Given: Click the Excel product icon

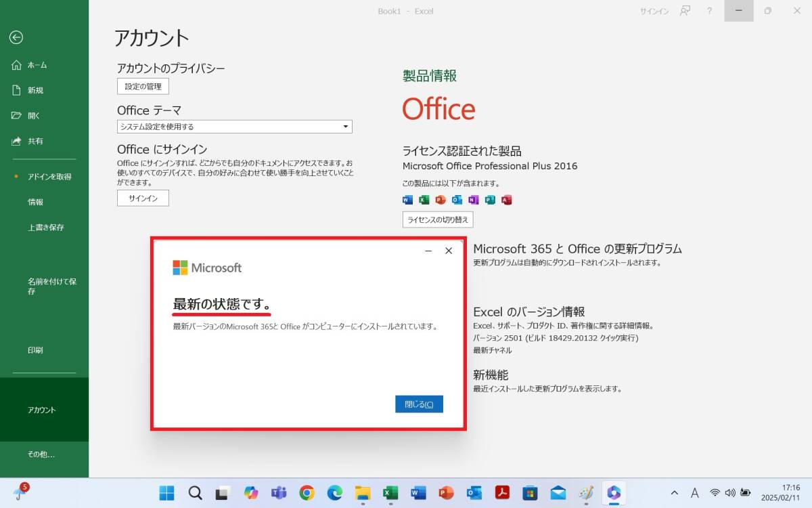Looking at the screenshot, I should click(x=424, y=200).
